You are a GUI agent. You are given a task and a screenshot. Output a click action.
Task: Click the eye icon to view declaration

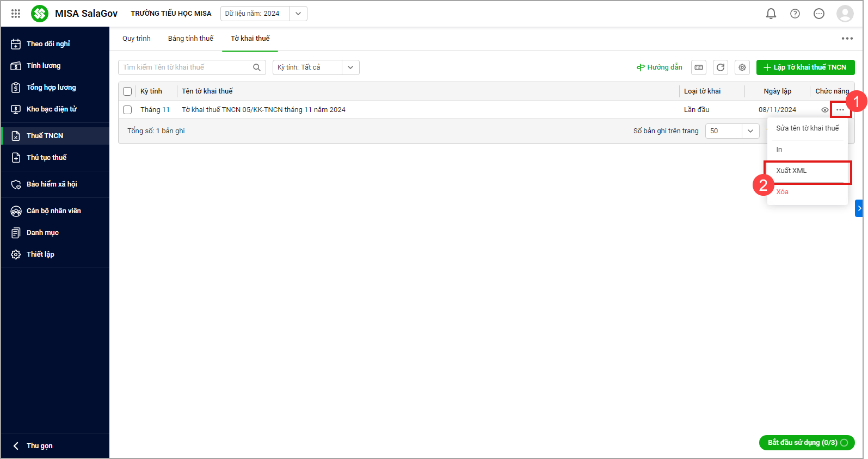[x=824, y=110]
